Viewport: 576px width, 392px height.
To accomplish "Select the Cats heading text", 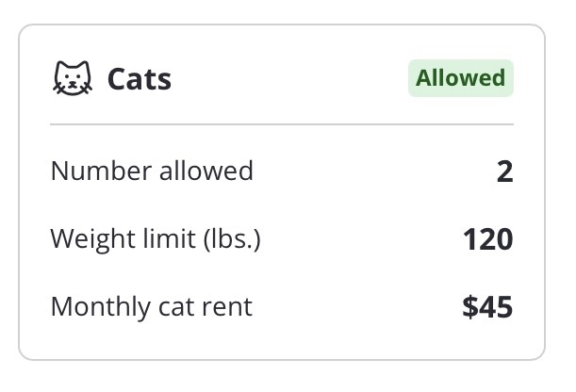I will [140, 79].
